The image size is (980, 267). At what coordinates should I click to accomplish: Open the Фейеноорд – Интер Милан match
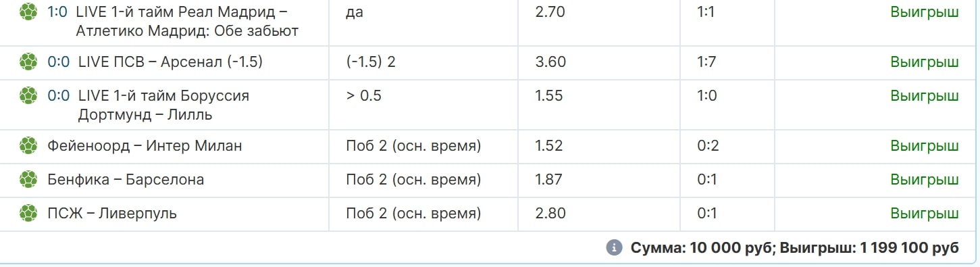click(145, 146)
